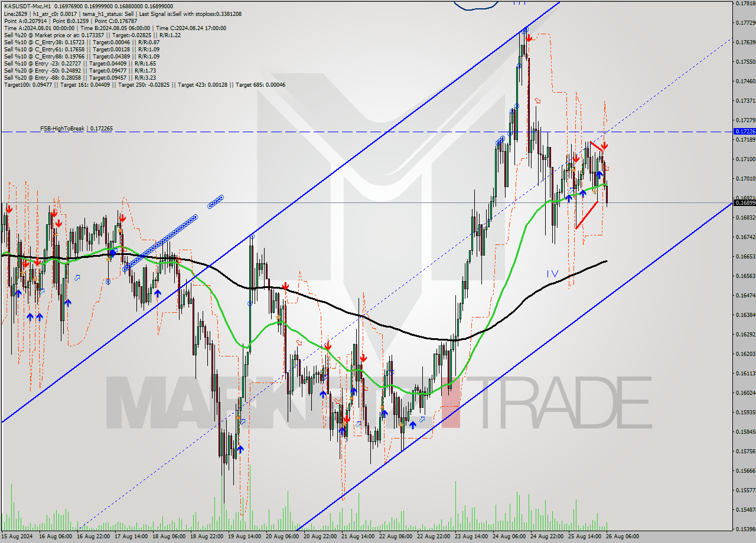
Task: Click the 0.16653 price axis label
Action: [x=746, y=257]
